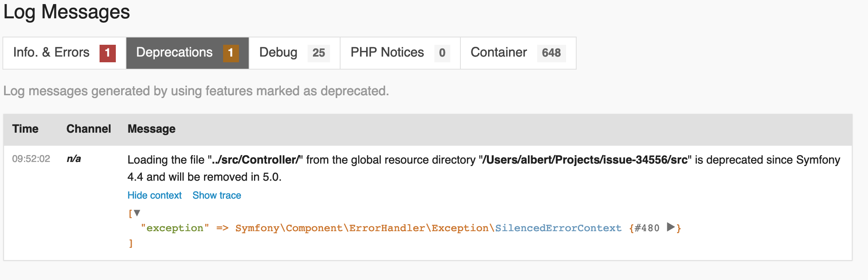
Task: Click the Message column header
Action: tap(152, 129)
